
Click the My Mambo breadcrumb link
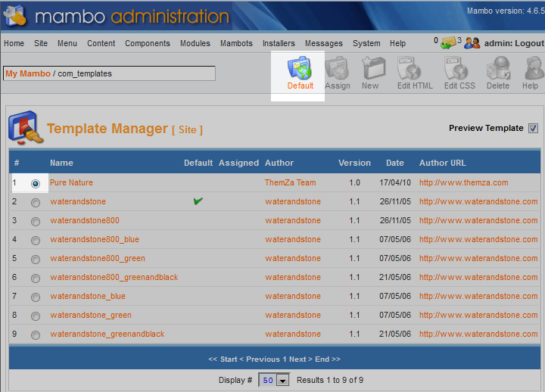[28, 73]
